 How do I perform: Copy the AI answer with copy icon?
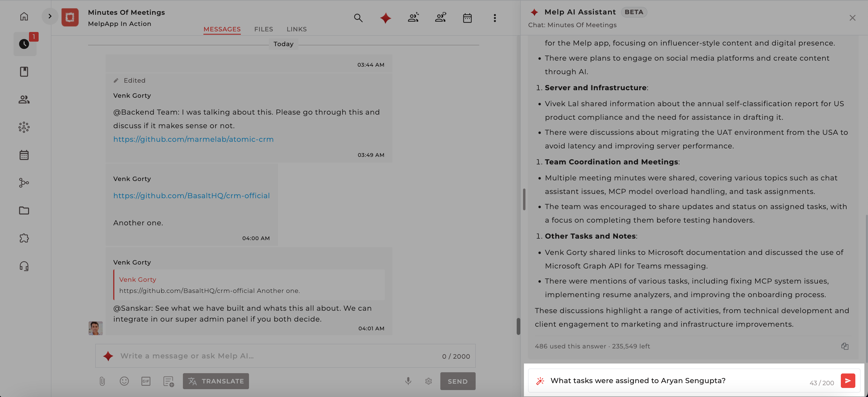point(845,346)
